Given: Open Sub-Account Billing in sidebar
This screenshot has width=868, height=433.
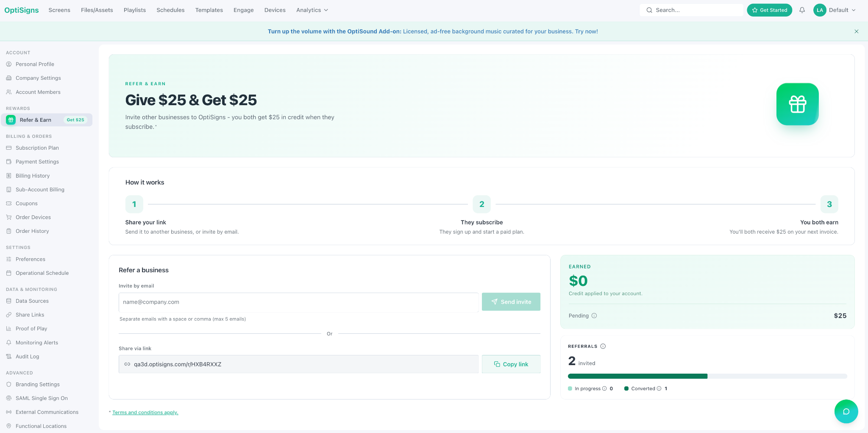Looking at the screenshot, I should 40,190.
